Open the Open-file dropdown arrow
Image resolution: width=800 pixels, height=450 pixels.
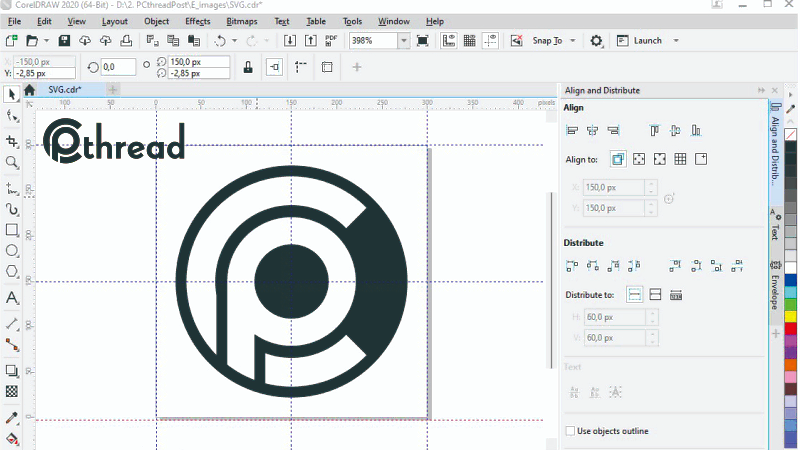(x=46, y=41)
